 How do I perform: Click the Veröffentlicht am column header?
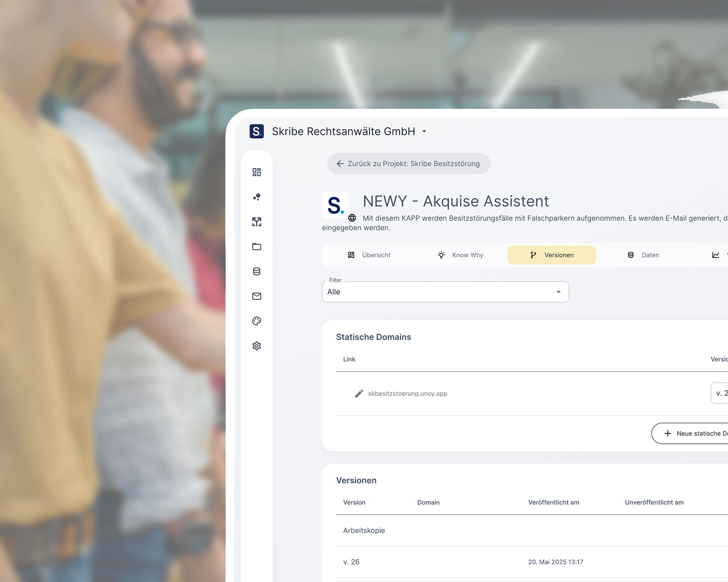tap(554, 502)
